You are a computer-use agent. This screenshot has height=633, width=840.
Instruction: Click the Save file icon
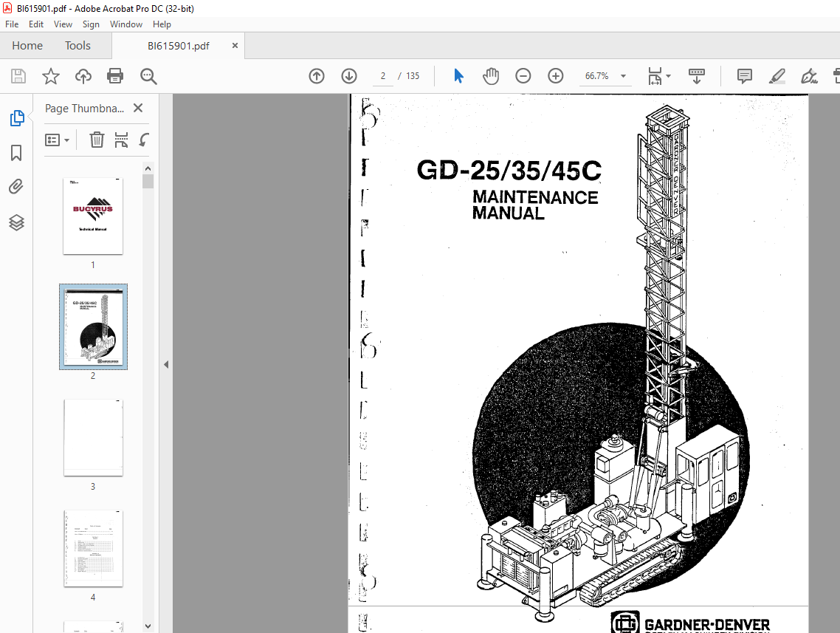[x=18, y=76]
